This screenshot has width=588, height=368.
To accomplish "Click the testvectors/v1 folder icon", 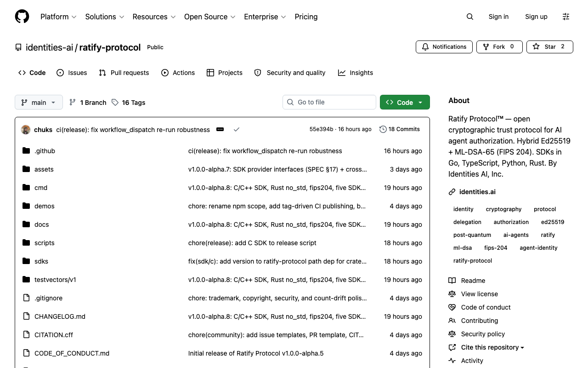I will point(26,279).
